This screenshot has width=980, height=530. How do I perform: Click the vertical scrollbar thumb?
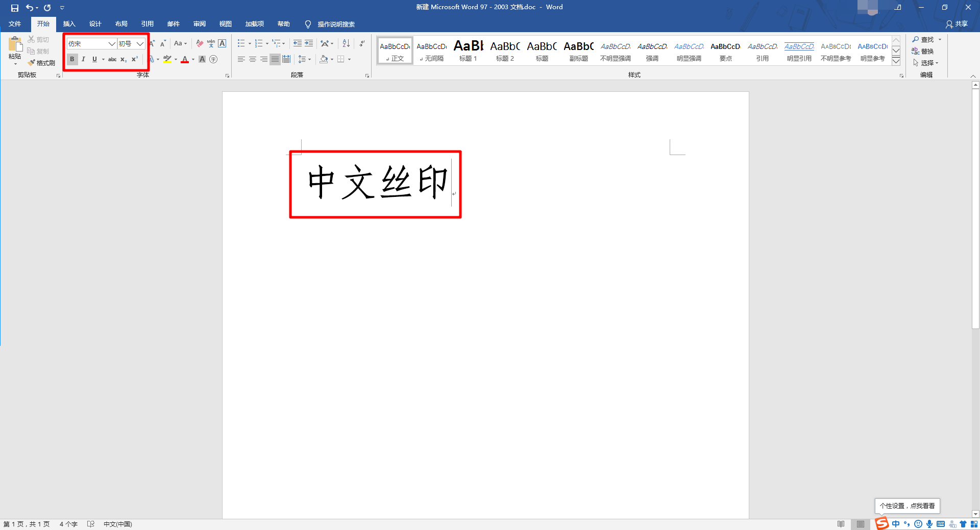pyautogui.click(x=975, y=209)
